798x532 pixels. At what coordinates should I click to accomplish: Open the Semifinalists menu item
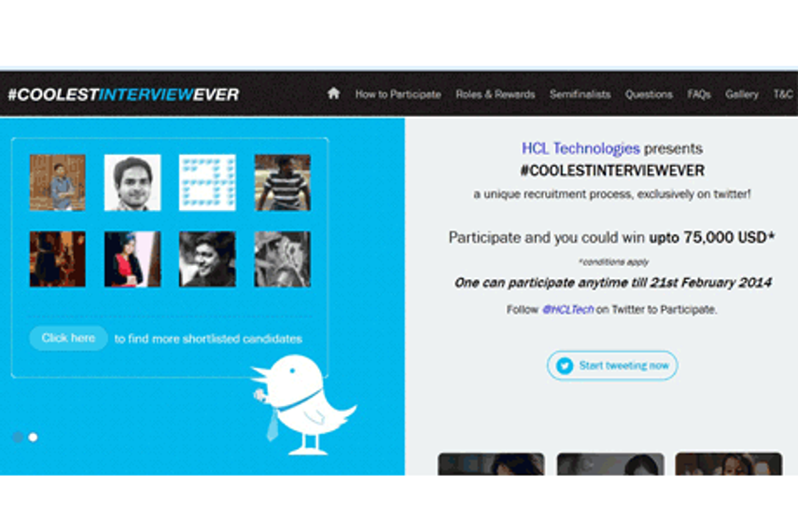click(x=581, y=94)
